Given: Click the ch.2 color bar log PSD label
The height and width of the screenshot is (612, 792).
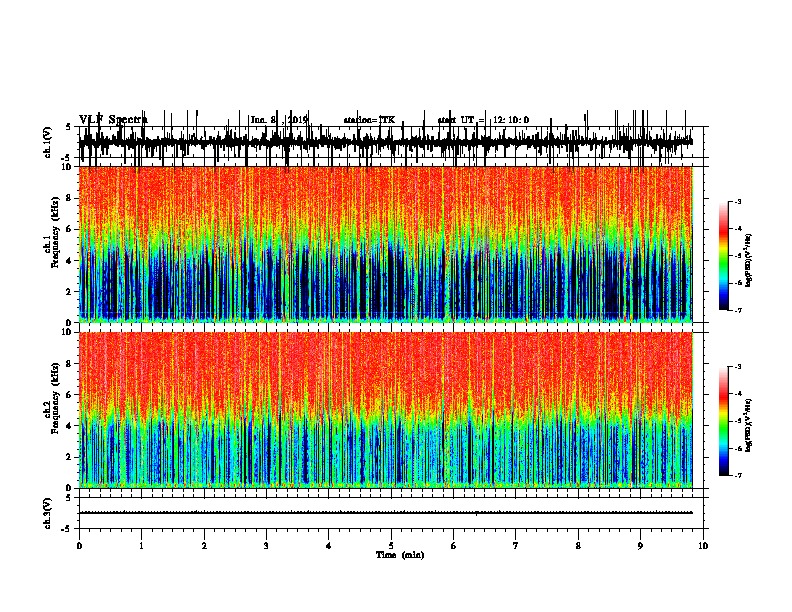Looking at the screenshot, I should click(x=749, y=425).
